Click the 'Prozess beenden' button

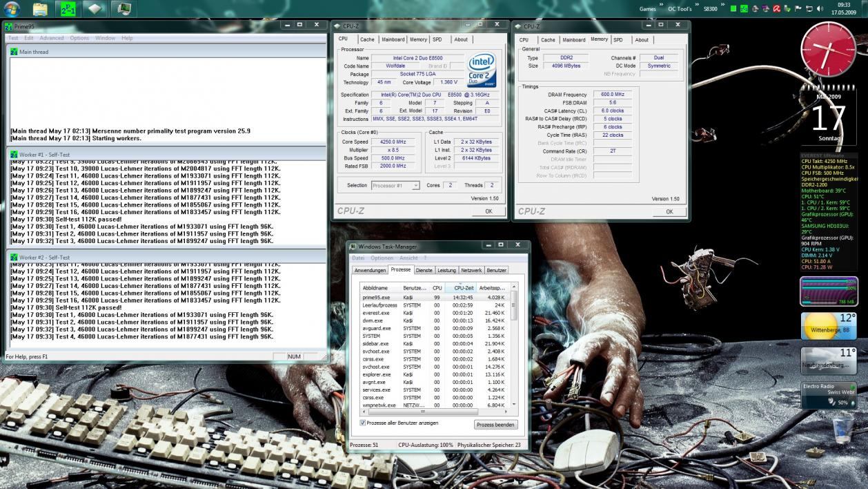[495, 425]
